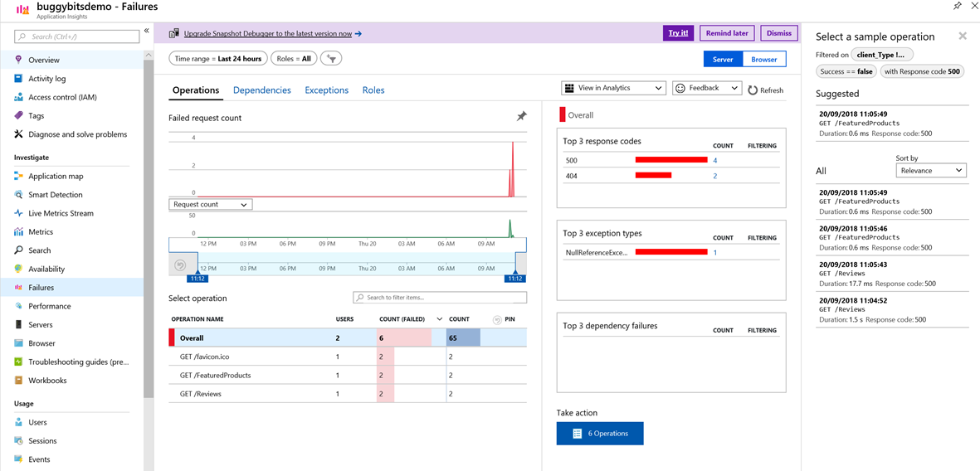
Task: Close the sample operation panel
Action: pos(963,36)
